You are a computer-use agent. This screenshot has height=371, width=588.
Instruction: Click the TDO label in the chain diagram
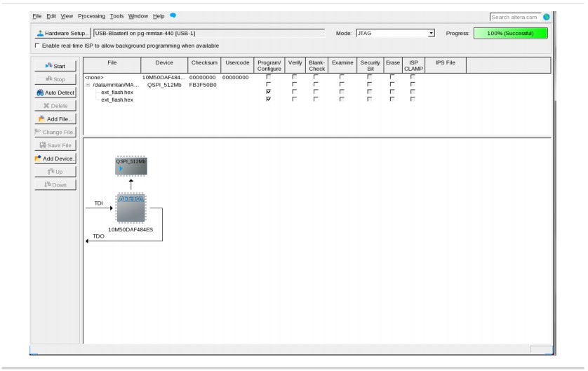coord(99,236)
